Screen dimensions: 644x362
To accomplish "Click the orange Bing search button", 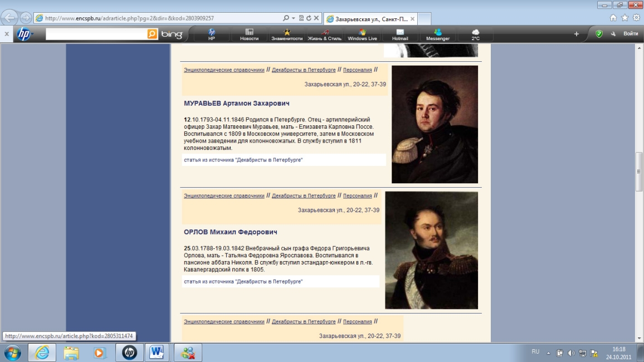I will (153, 33).
